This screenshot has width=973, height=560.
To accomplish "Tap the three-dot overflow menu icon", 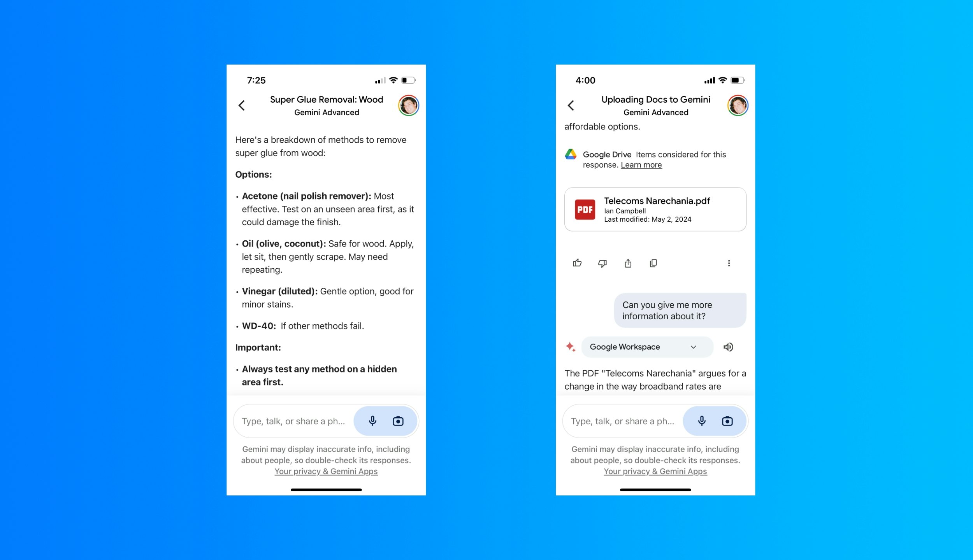I will [729, 263].
